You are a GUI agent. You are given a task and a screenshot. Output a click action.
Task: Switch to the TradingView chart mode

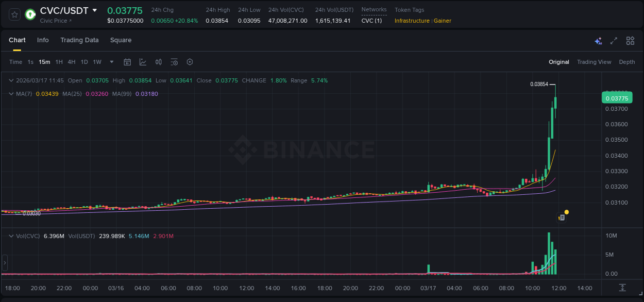[x=594, y=62]
